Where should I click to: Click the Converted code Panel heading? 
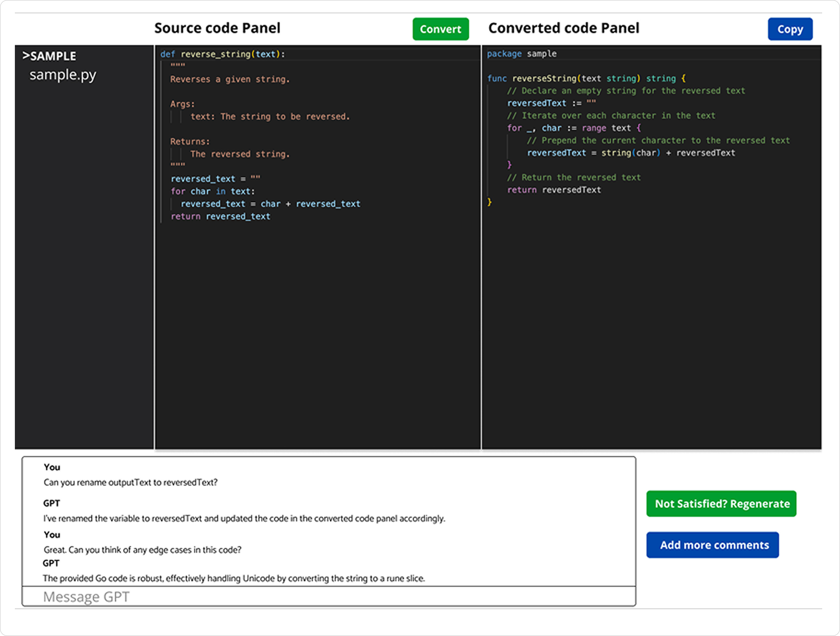564,28
